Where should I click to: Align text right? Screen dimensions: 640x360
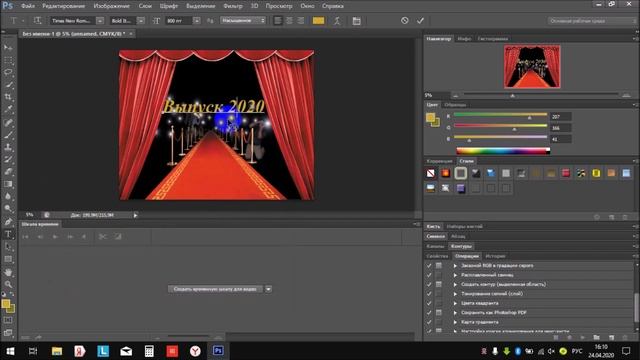coord(301,20)
